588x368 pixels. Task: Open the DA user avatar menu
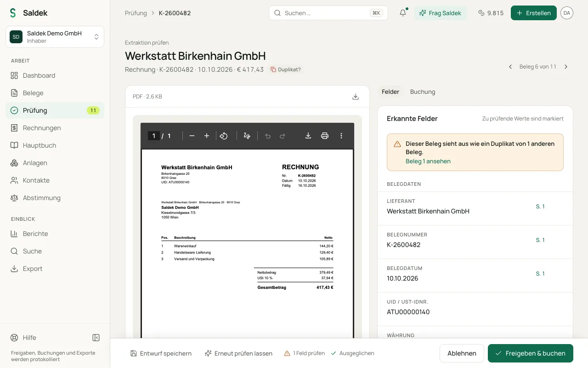(x=567, y=13)
